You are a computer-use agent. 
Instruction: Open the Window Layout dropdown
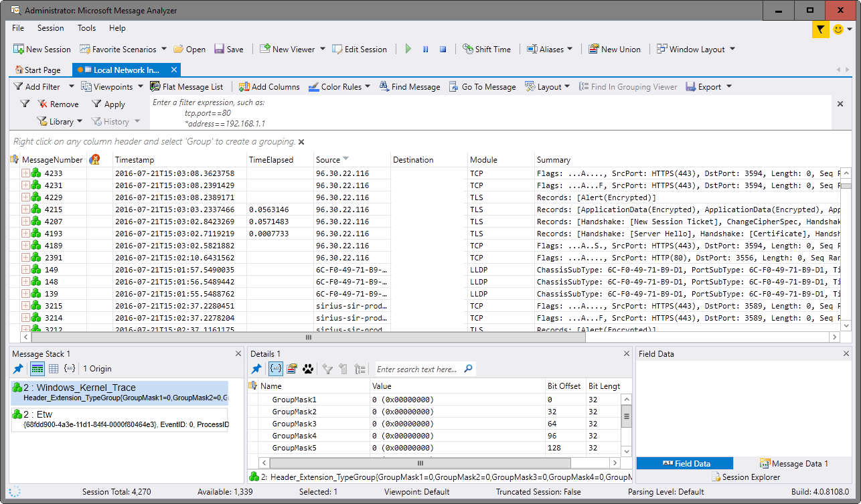click(x=732, y=49)
